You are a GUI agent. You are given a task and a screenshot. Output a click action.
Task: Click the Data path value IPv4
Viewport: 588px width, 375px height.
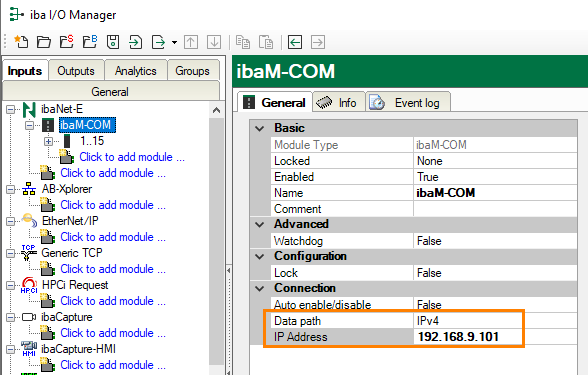428,321
